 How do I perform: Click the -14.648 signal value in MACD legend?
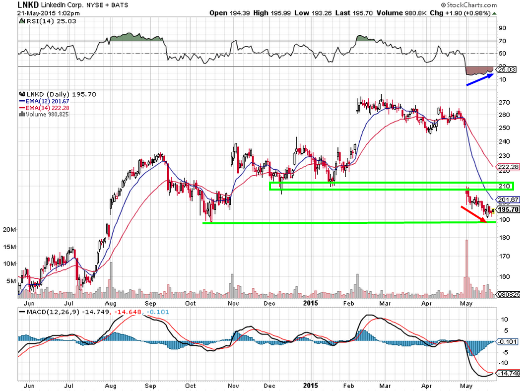[128, 312]
